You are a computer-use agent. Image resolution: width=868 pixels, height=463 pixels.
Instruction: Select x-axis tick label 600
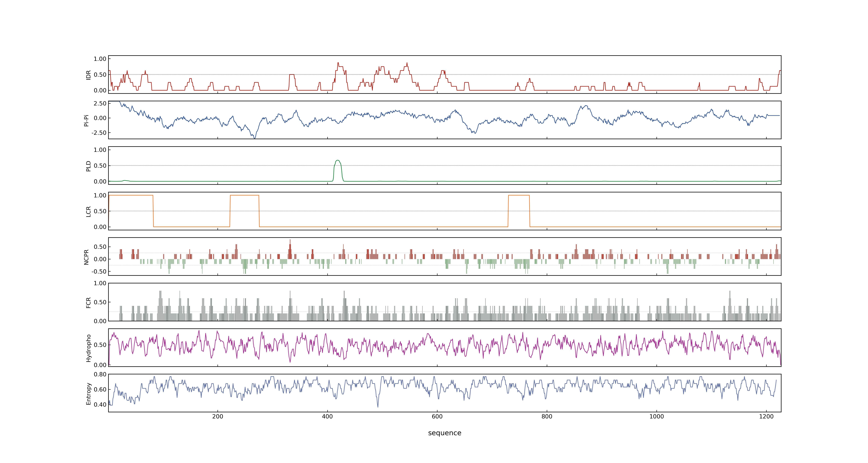tap(437, 416)
